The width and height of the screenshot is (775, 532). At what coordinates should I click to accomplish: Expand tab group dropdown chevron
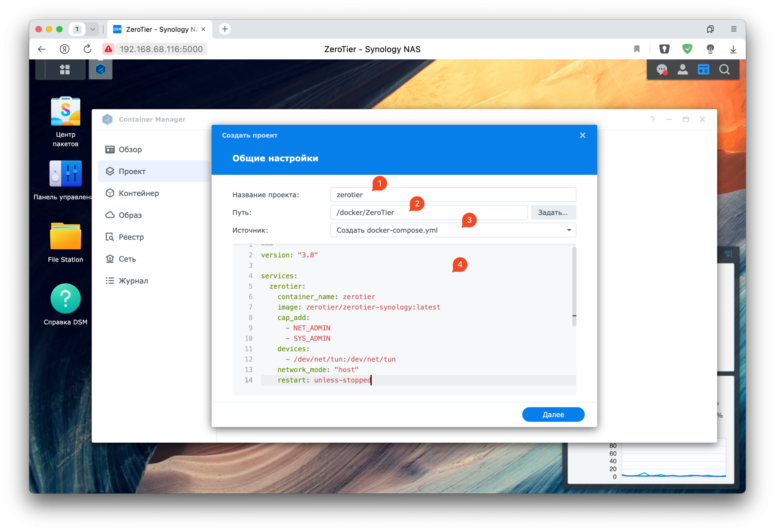[92, 29]
